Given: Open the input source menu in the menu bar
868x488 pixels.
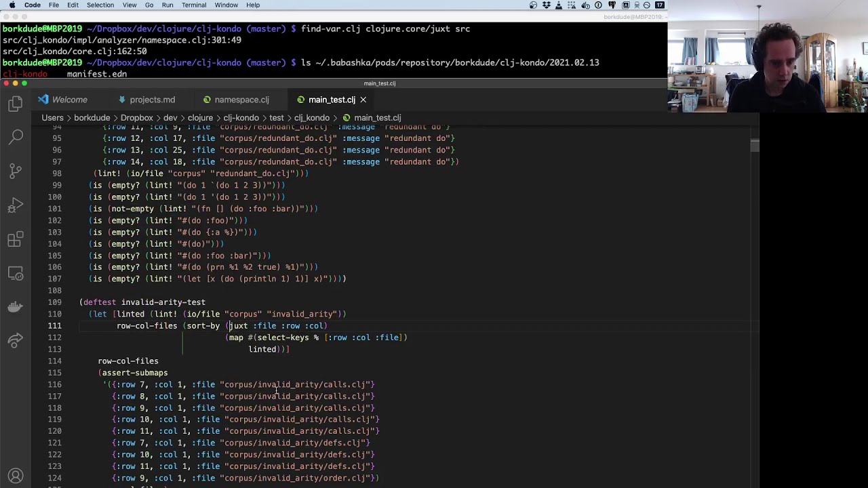Looking at the screenshot, I should coord(625,5).
